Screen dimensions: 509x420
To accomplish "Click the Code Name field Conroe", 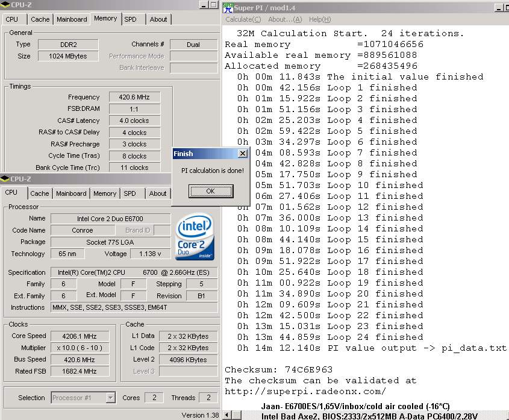I will click(x=83, y=230).
